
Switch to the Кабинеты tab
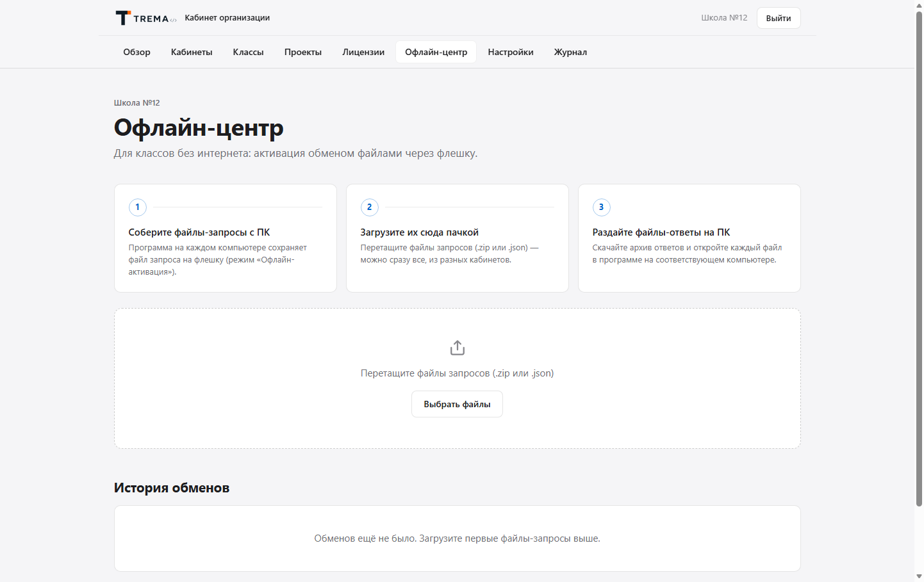(192, 52)
